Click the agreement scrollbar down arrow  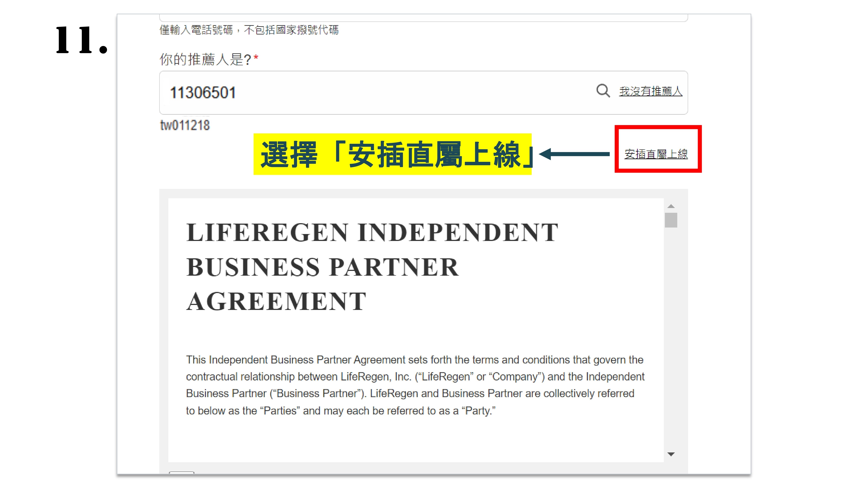pos(671,454)
